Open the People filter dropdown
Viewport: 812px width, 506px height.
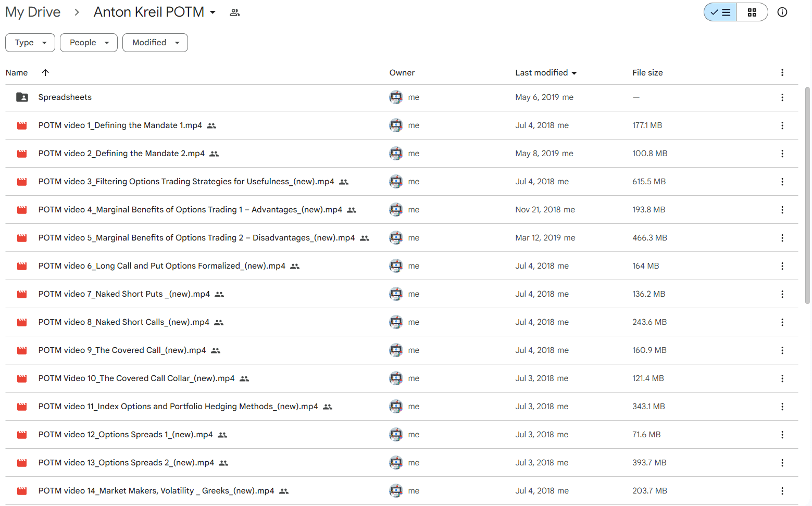pos(89,43)
